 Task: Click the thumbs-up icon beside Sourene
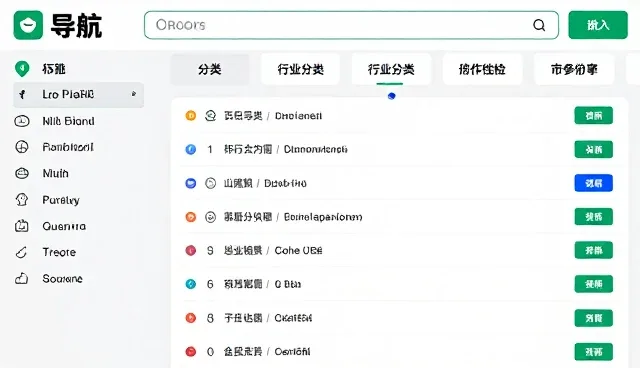22,278
